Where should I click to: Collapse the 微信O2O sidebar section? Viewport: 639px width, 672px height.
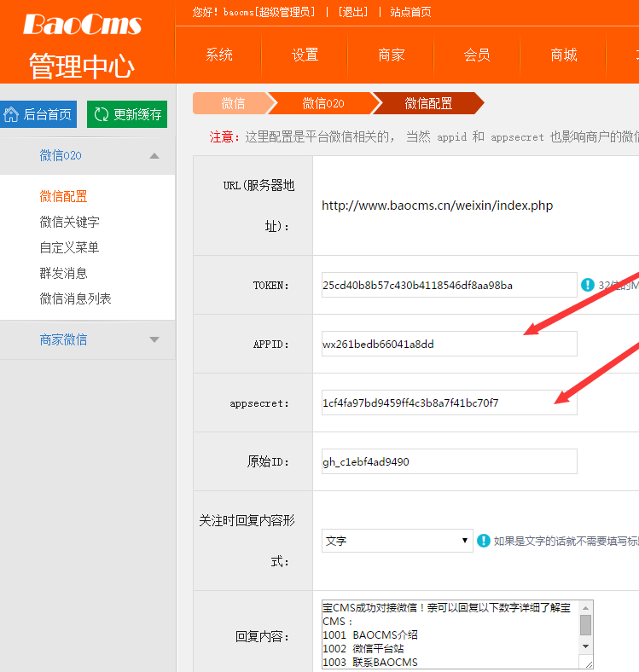[154, 156]
